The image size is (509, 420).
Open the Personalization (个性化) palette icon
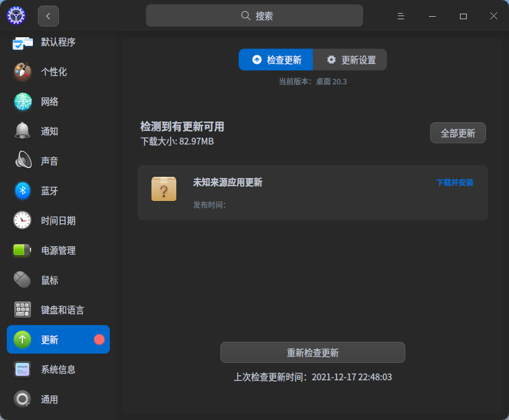22,72
